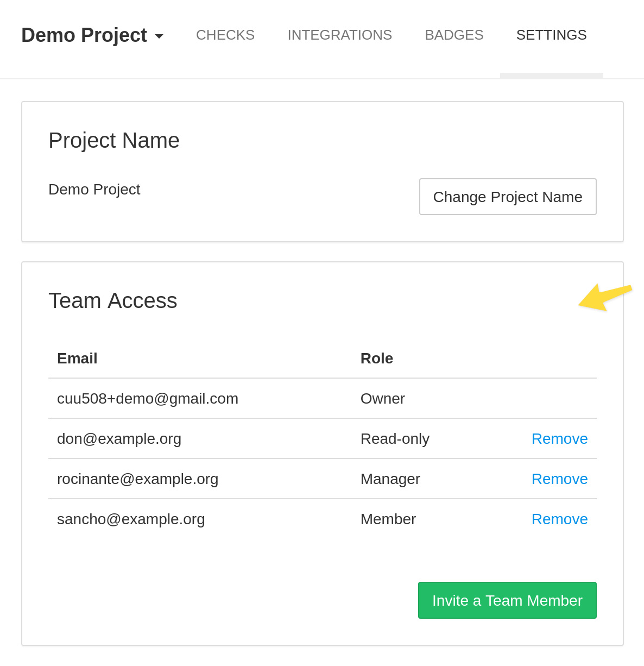644x666 pixels.
Task: Click the Role column header
Action: (x=376, y=359)
